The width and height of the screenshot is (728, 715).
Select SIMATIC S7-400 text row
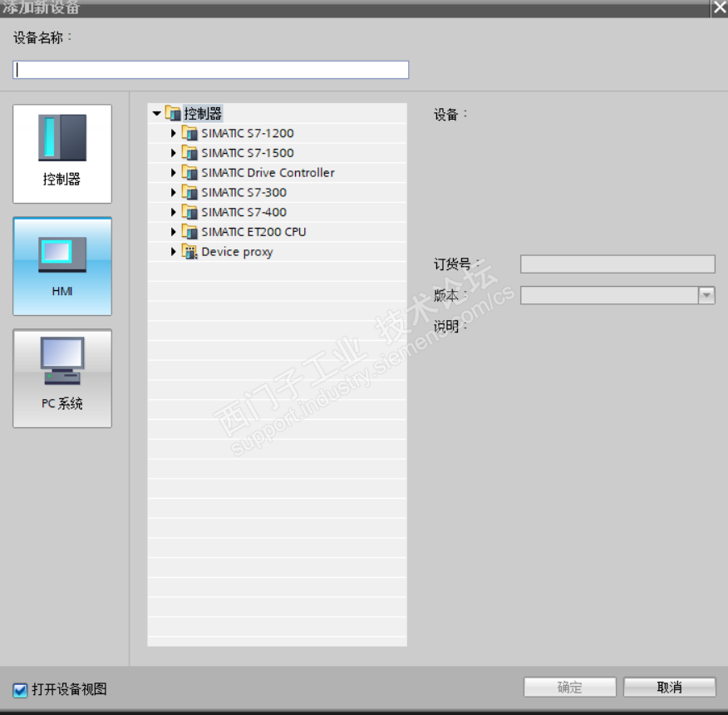pos(243,212)
